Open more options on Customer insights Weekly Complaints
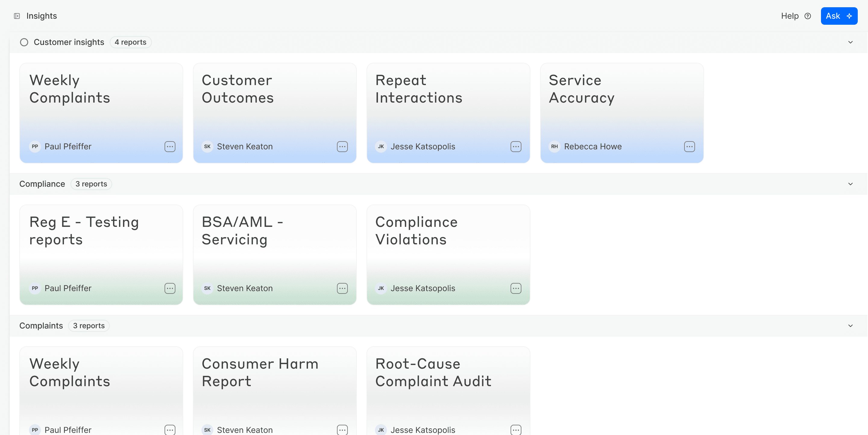868x435 pixels. (170, 147)
